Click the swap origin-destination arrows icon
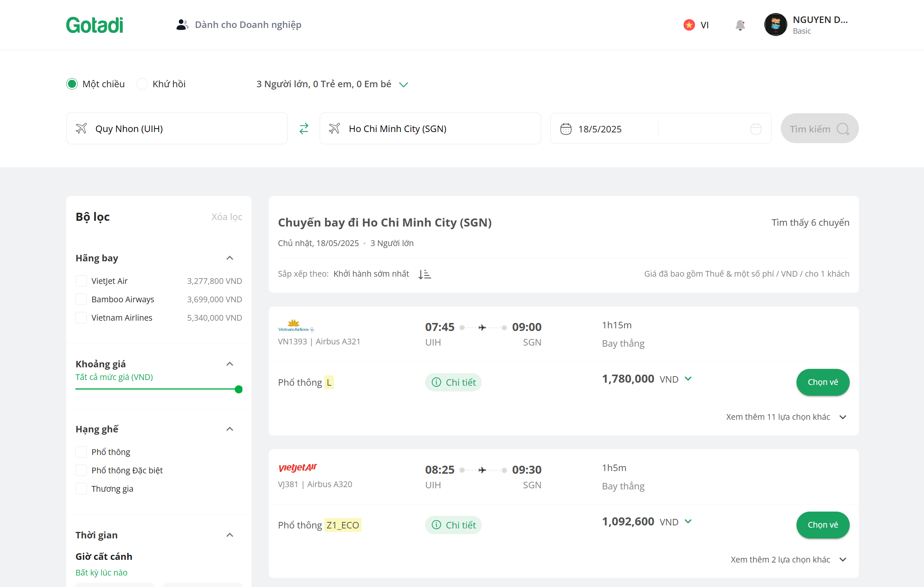The width and height of the screenshot is (924, 587). tap(304, 129)
